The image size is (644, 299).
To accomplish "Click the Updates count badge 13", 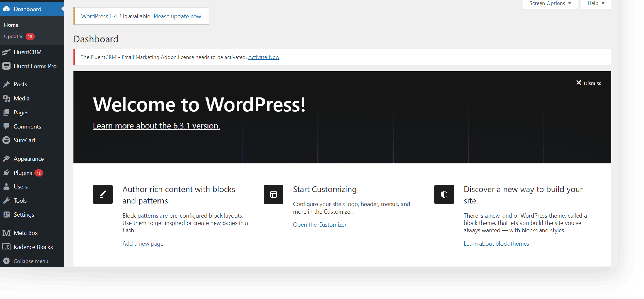I will pos(30,36).
